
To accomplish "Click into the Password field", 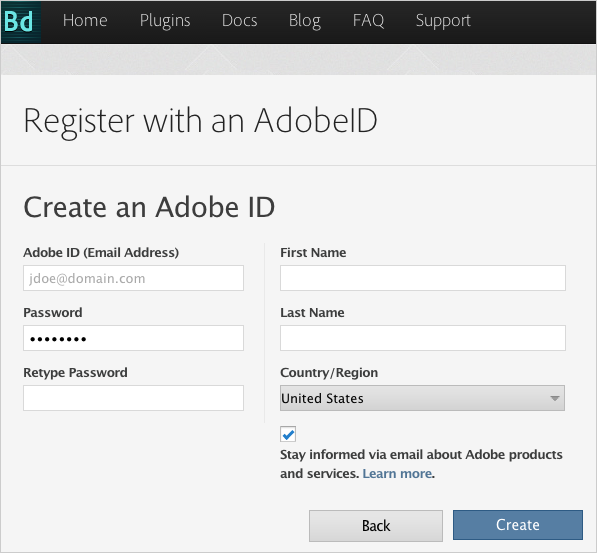I will pyautogui.click(x=133, y=338).
